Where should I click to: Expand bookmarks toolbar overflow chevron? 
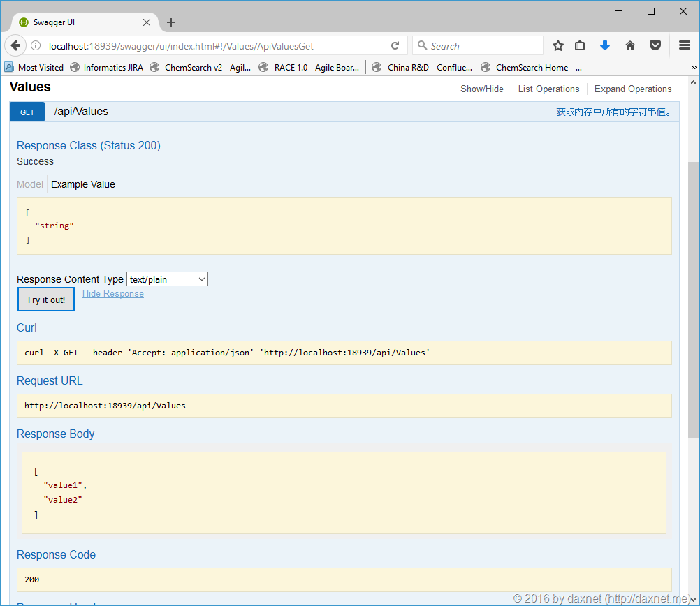pyautogui.click(x=694, y=68)
